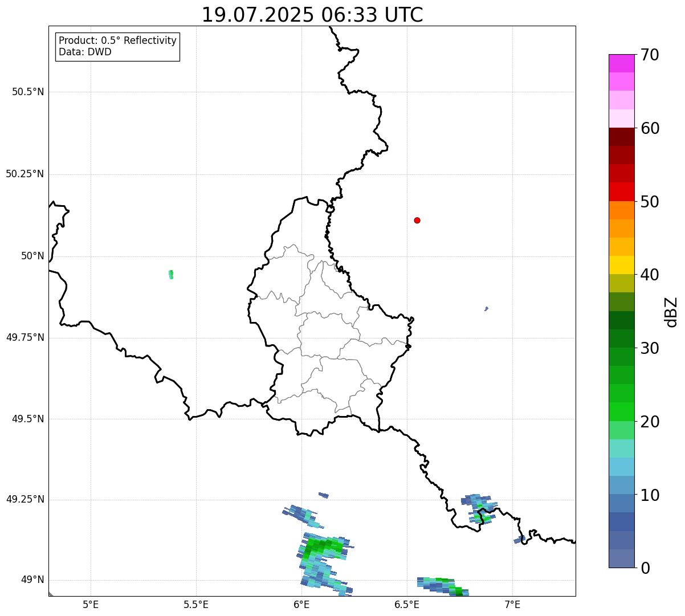Click the colorbar value 50
This screenshot has height=616, width=685.
click(650, 202)
